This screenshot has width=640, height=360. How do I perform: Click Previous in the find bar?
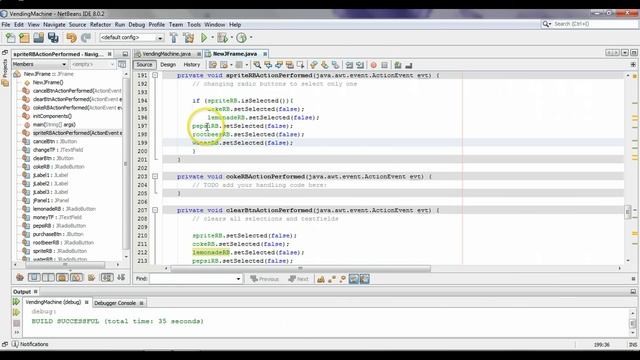point(264,279)
